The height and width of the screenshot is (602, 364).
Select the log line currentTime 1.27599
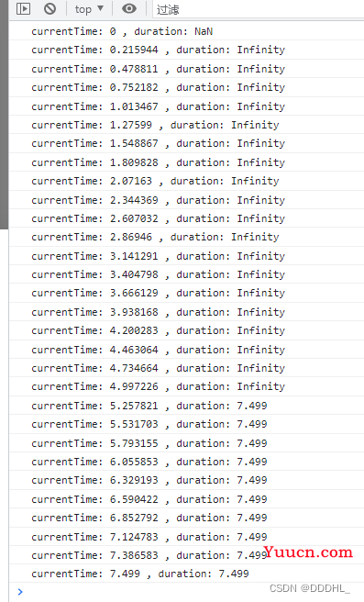pos(186,125)
